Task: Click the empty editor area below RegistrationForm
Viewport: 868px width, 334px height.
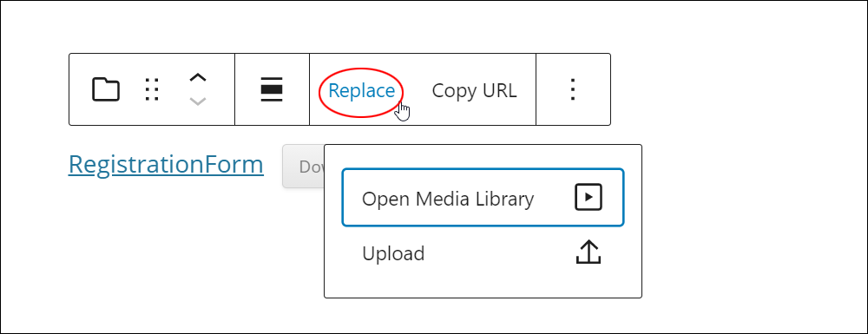Action: click(x=166, y=249)
